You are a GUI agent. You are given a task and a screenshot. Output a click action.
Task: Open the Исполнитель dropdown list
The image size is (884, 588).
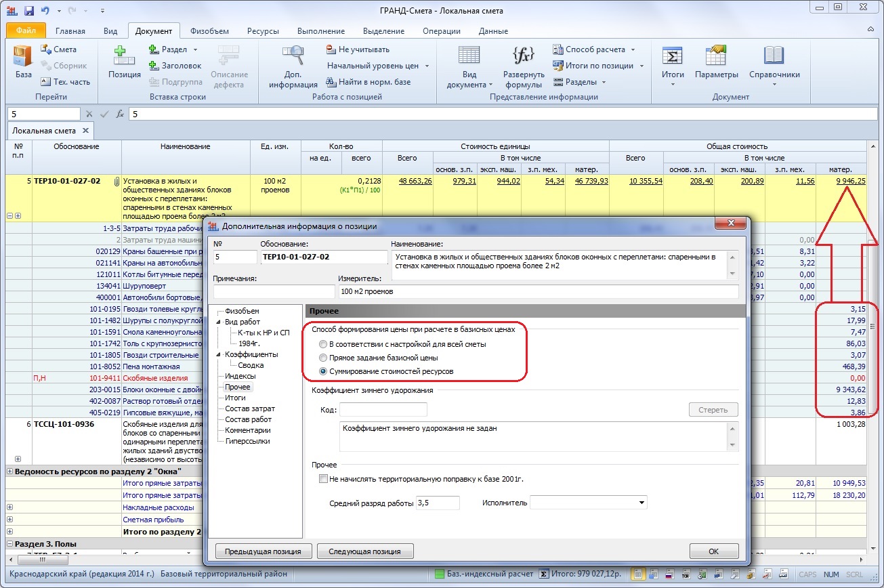point(641,503)
